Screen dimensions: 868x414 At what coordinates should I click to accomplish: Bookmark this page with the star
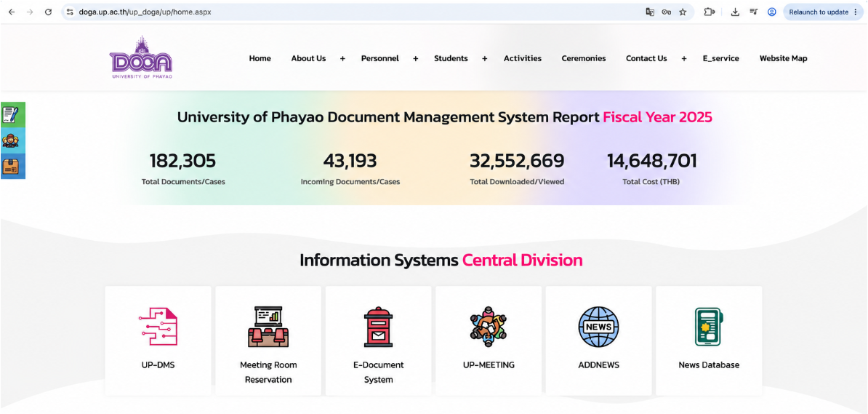click(683, 12)
